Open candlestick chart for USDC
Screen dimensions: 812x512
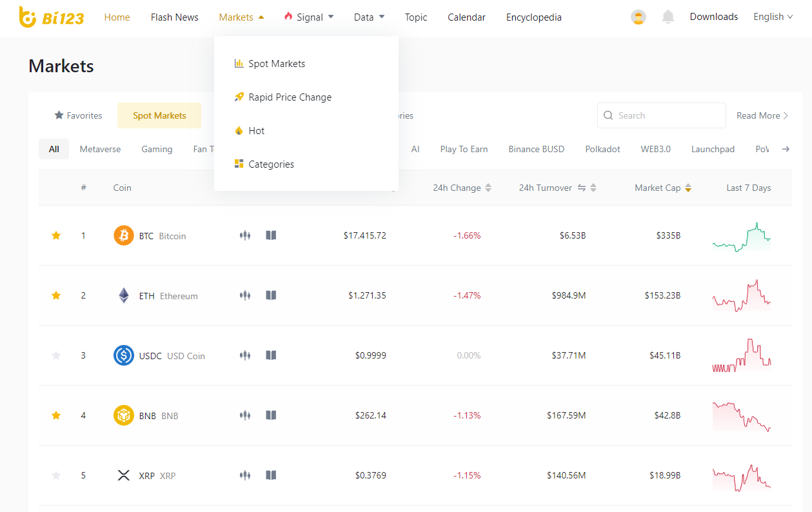pos(245,355)
